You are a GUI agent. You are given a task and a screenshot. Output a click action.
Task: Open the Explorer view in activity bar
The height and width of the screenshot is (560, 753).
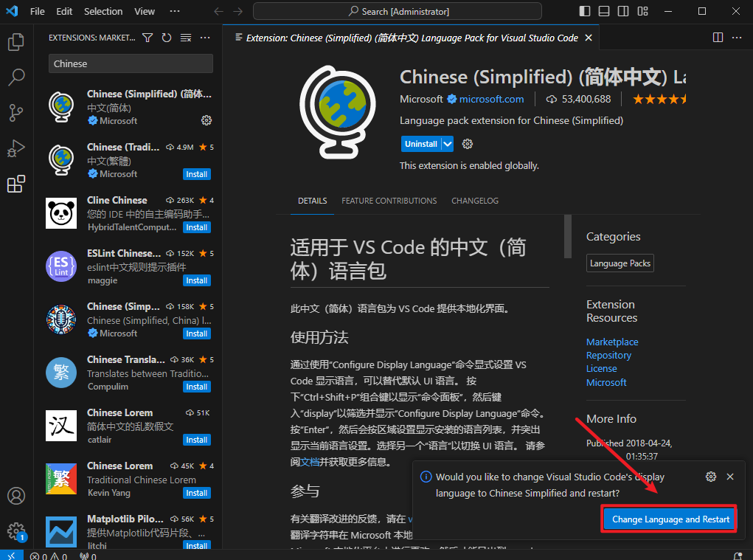pos(15,42)
